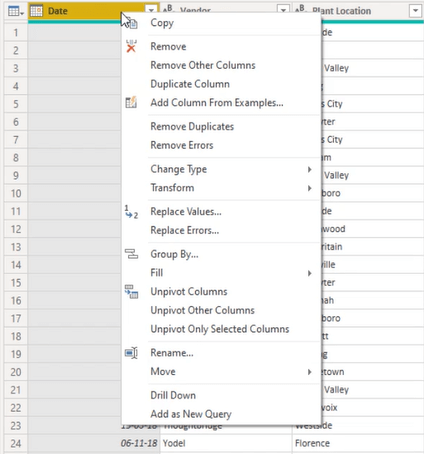The image size is (424, 454).
Task: Choose Duplicate Column from the menu
Action: (x=190, y=84)
